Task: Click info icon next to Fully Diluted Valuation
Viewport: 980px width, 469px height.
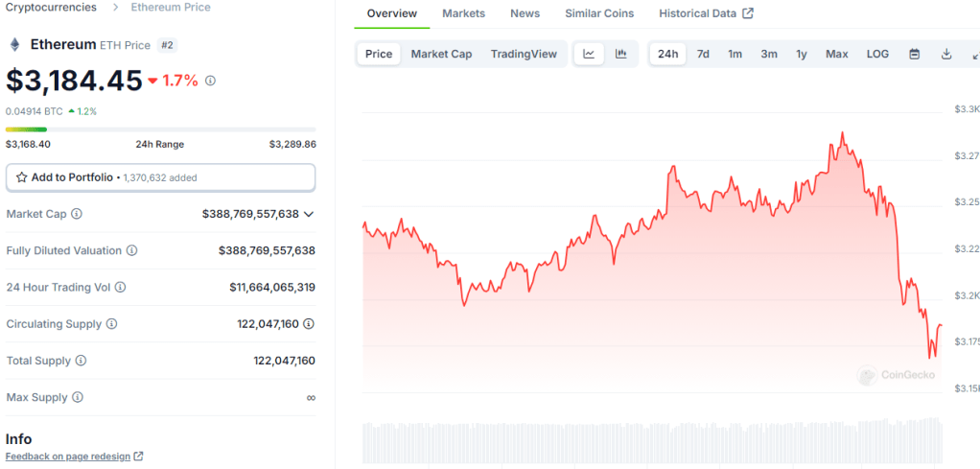Action: (x=131, y=250)
